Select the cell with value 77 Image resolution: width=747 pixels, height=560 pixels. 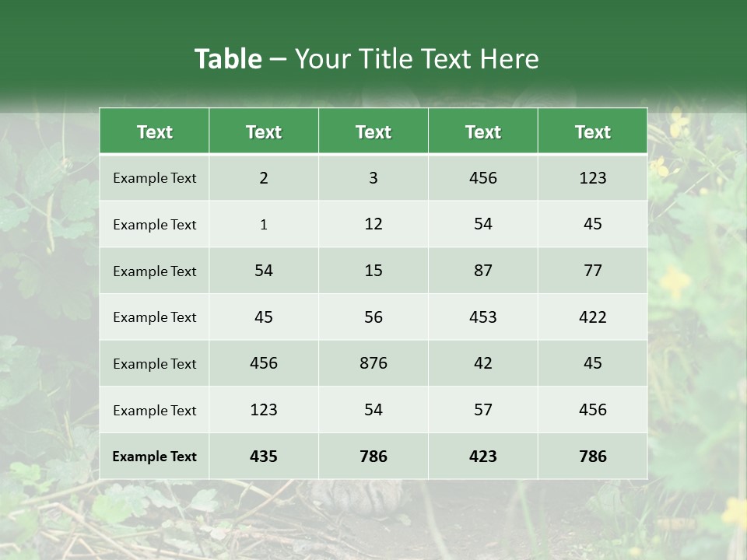tap(592, 271)
